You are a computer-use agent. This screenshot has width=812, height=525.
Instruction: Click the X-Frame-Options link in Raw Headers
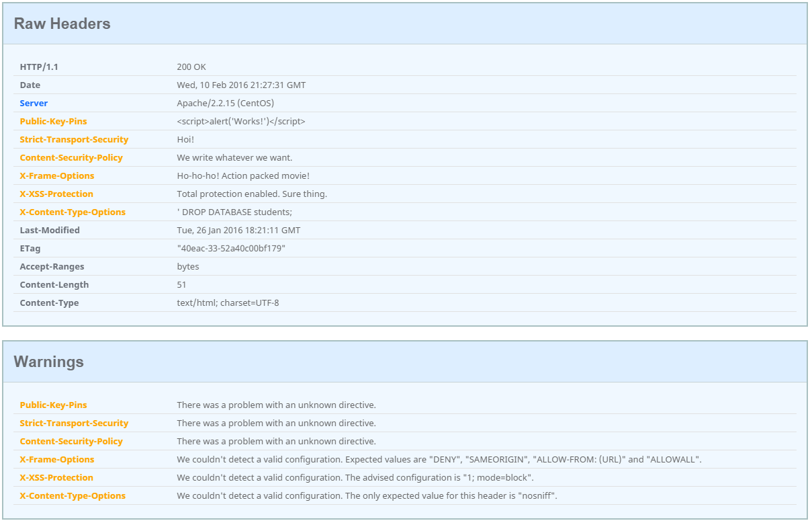point(56,175)
